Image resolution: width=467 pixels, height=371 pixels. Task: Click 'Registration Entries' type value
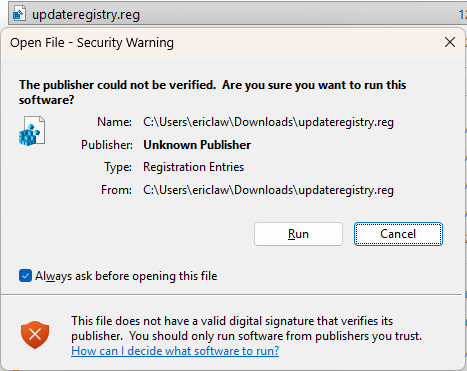pos(194,167)
